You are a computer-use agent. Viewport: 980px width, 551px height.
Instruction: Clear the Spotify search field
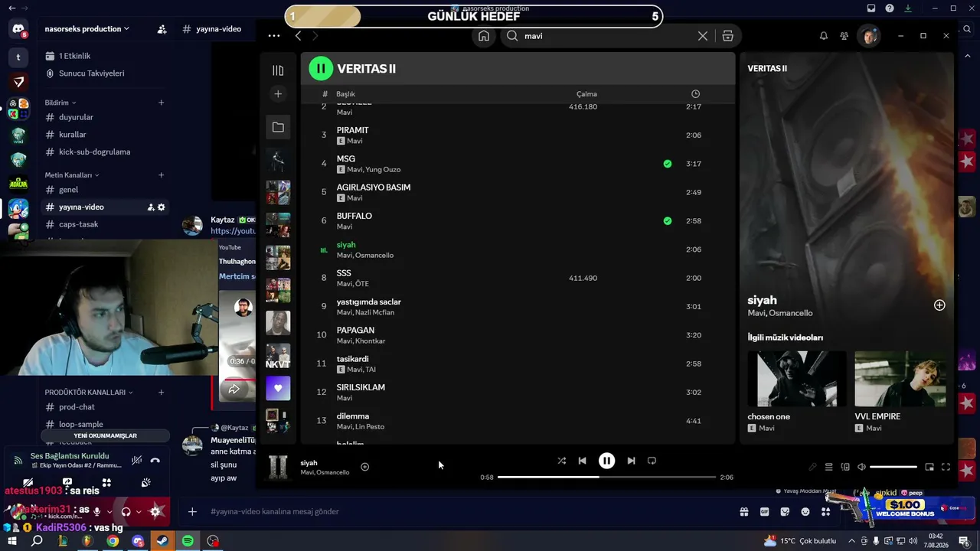(702, 36)
